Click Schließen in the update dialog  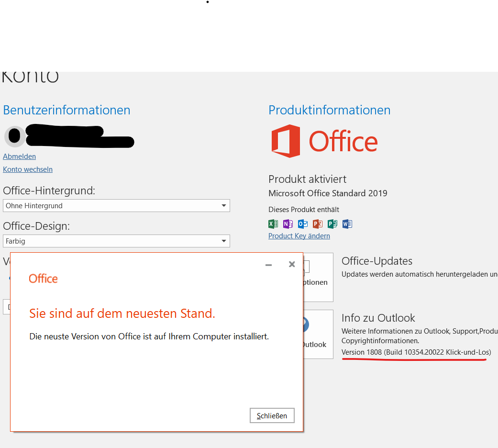click(x=272, y=415)
